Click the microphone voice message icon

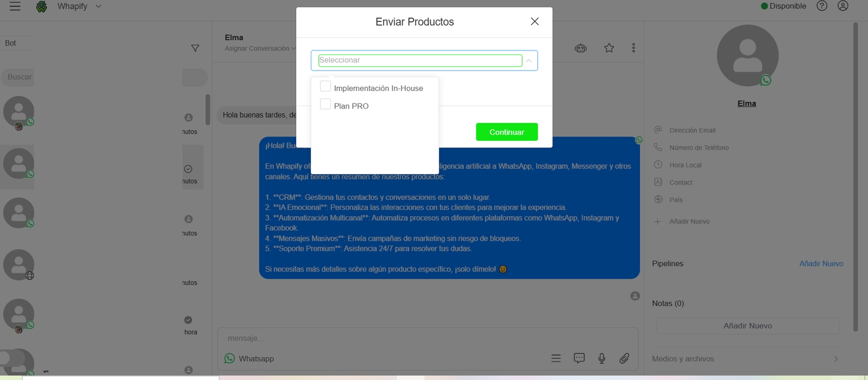click(x=602, y=358)
